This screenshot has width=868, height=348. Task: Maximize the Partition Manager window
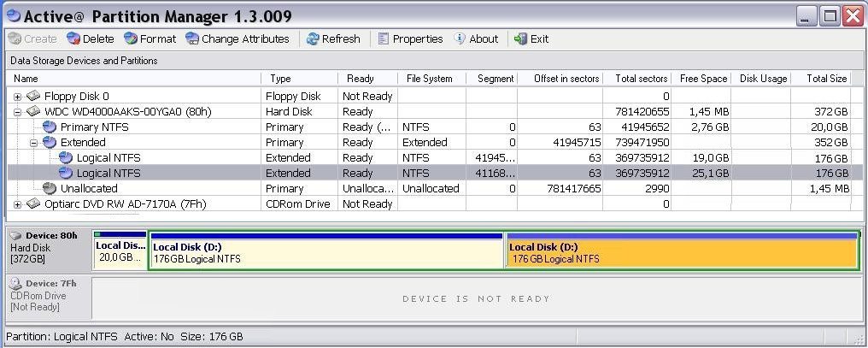tap(830, 16)
